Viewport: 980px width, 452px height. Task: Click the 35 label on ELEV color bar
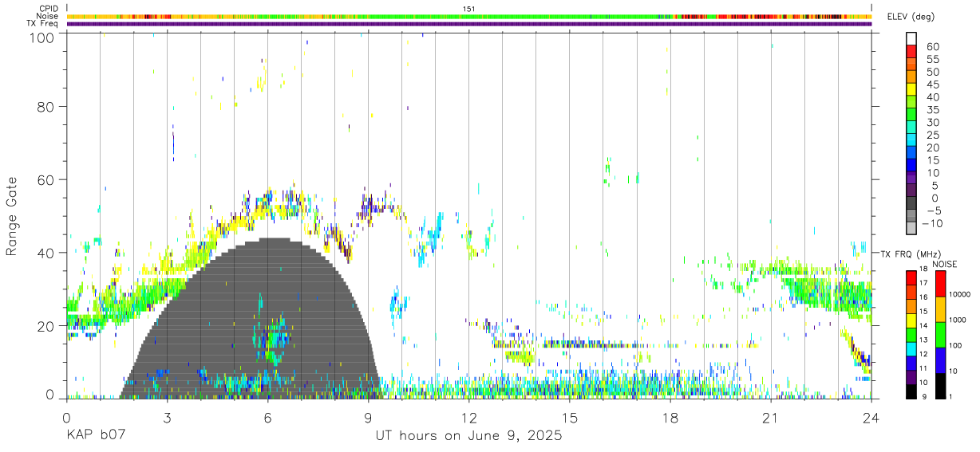pyautogui.click(x=933, y=110)
